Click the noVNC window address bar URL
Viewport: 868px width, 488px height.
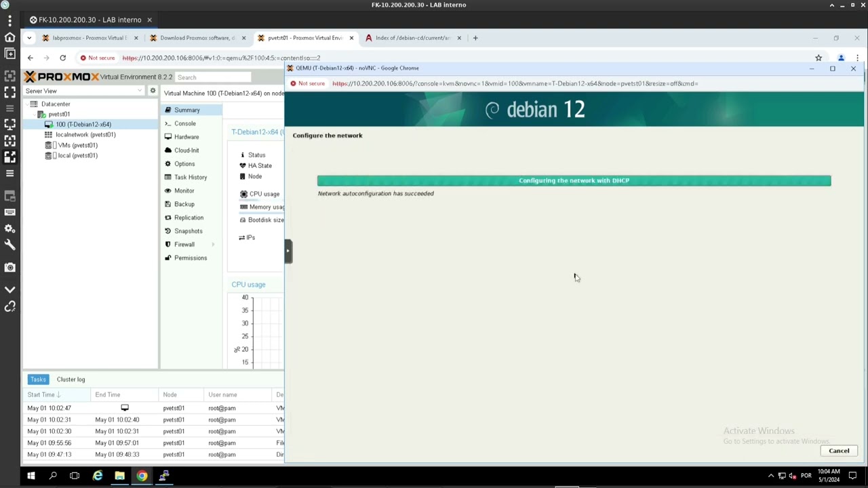click(x=515, y=83)
